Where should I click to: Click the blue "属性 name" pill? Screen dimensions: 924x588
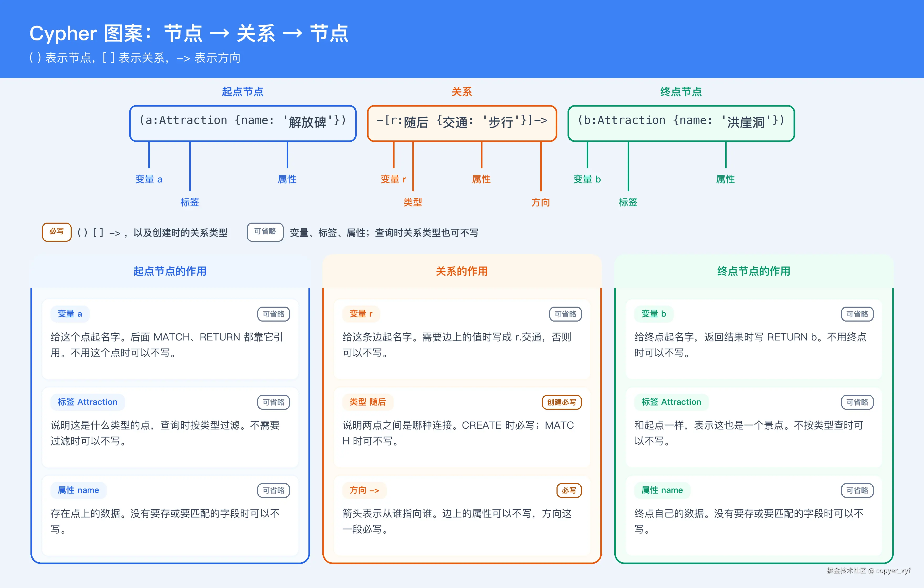click(78, 490)
